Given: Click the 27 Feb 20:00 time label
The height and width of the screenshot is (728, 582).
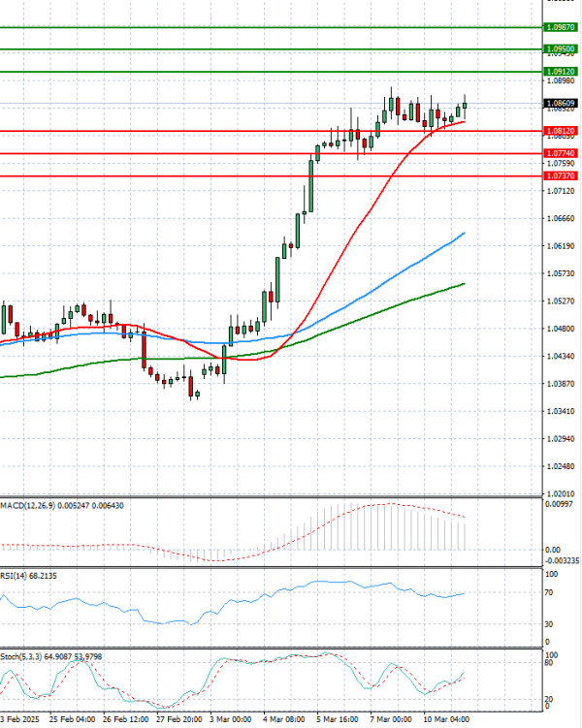Looking at the screenshot, I should point(179,719).
